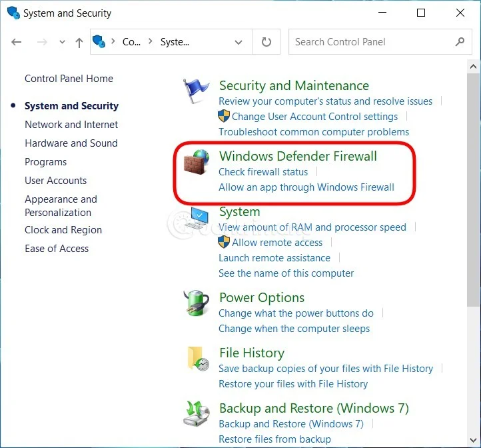
Task: Minimize the System and Security window
Action: tap(382, 13)
